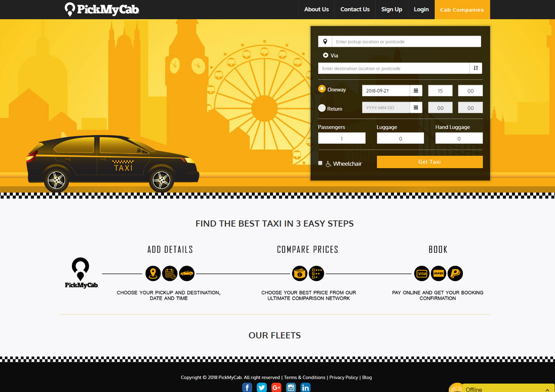Tick the Wheelchair checkbox
Screen dimensions: 555x392
(x=320, y=163)
